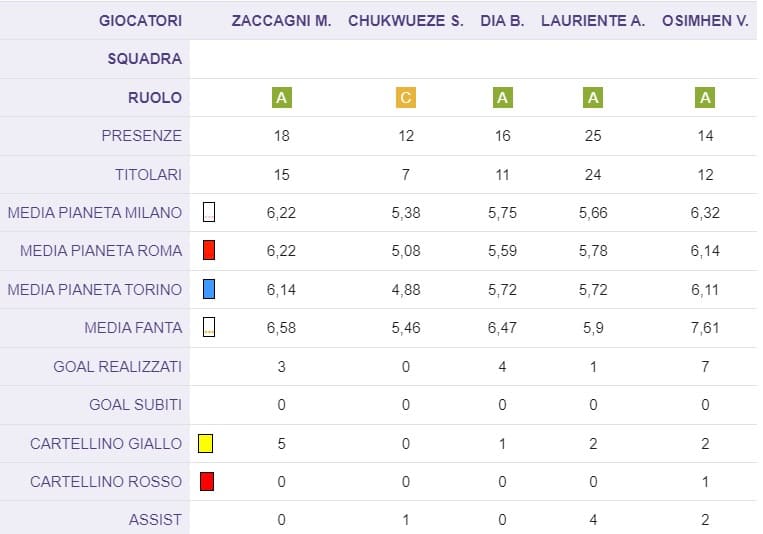The width and height of the screenshot is (763, 534).
Task: Select the CHUKWUEZE S. column header
Action: tap(406, 20)
